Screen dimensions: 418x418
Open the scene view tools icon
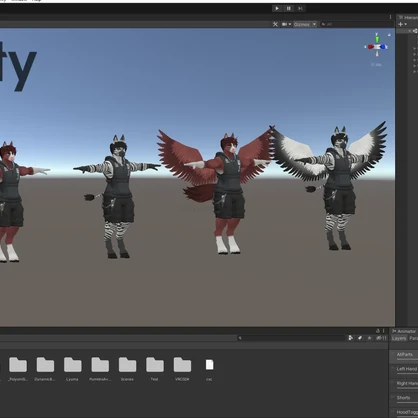click(x=275, y=24)
